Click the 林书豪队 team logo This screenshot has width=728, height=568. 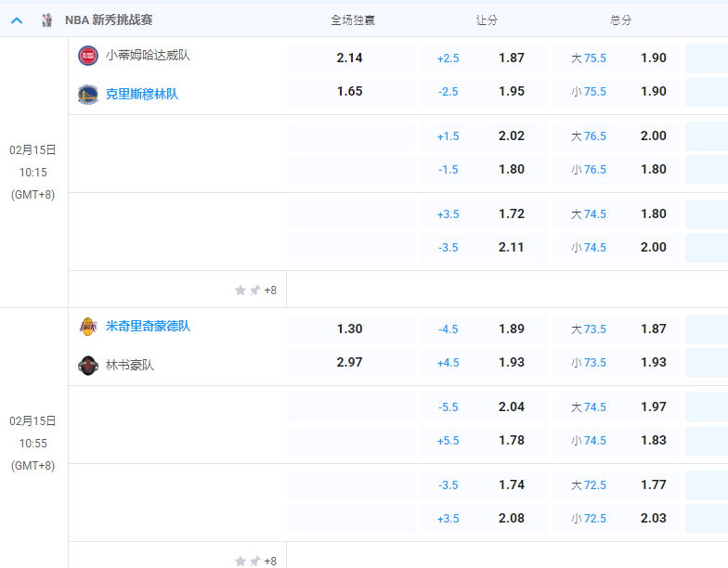pos(87,366)
